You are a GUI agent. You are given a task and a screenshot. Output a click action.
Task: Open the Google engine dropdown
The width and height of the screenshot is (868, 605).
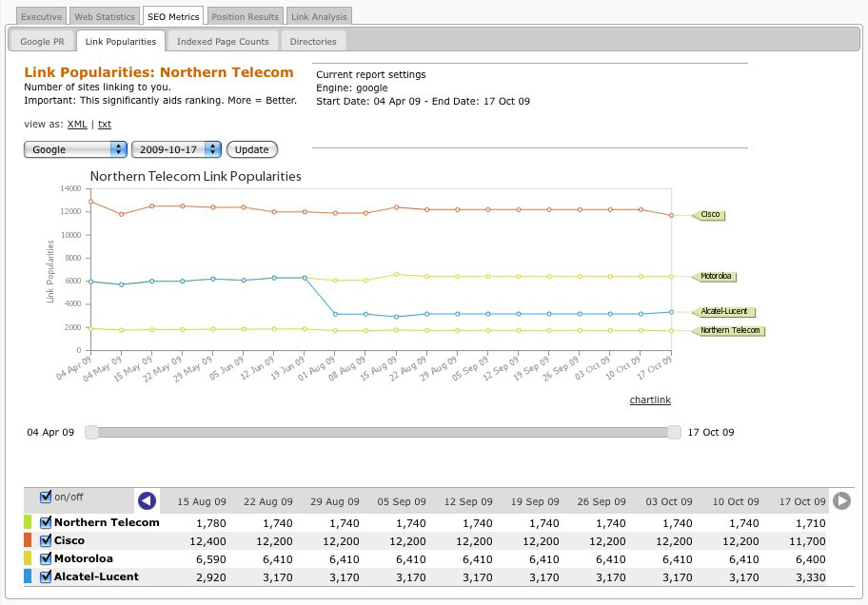pyautogui.click(x=75, y=149)
